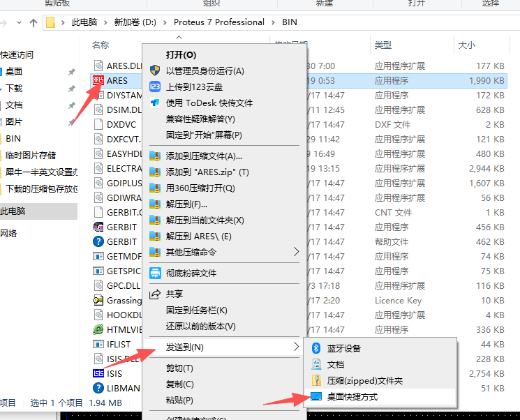The width and height of the screenshot is (520, 420).
Task: Click the admin shield icon
Action: 155,70
